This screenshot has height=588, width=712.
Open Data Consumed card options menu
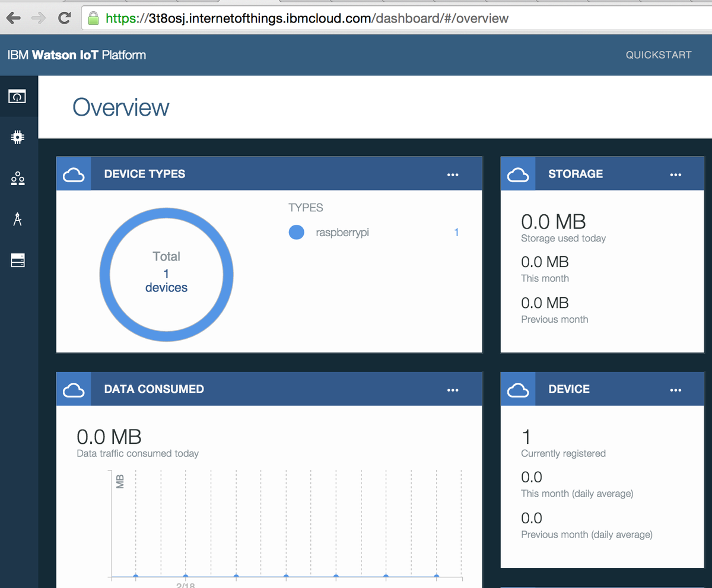(453, 390)
